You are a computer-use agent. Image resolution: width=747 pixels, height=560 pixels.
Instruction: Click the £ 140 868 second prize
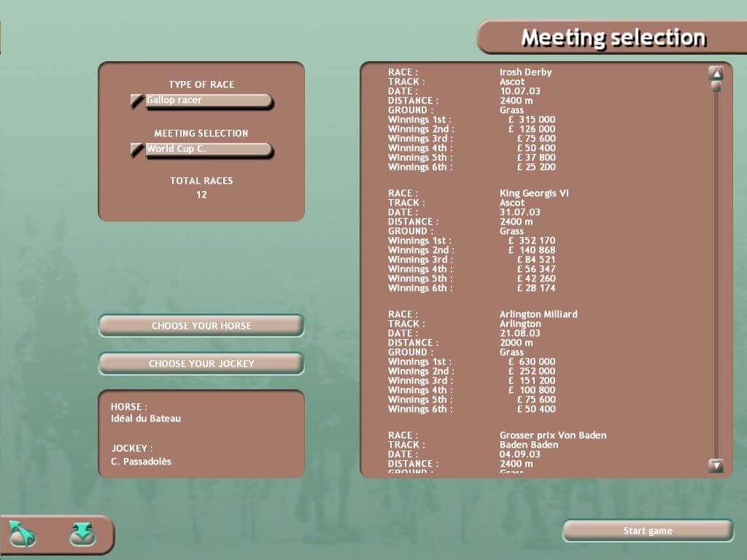coord(532,250)
